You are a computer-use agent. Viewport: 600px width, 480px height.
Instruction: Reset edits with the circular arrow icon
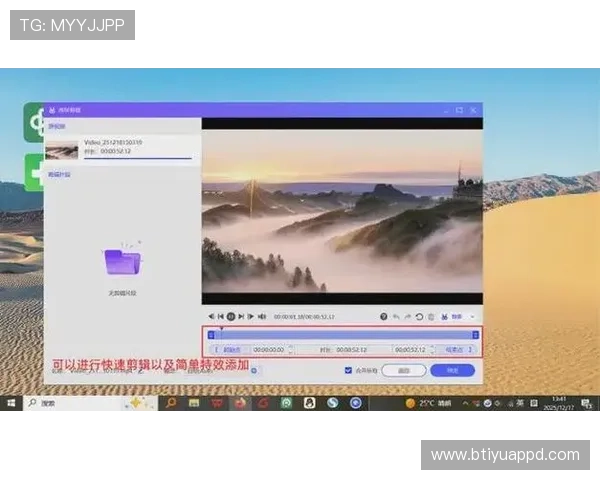419,317
